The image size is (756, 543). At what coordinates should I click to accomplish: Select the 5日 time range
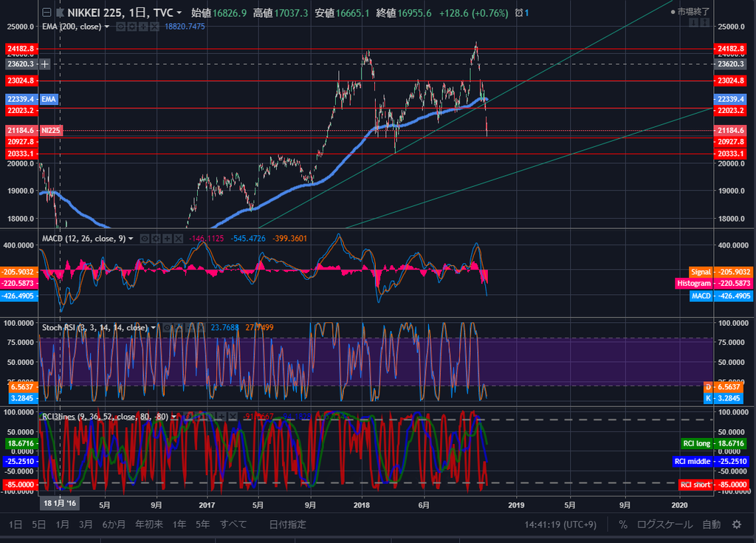coord(38,525)
